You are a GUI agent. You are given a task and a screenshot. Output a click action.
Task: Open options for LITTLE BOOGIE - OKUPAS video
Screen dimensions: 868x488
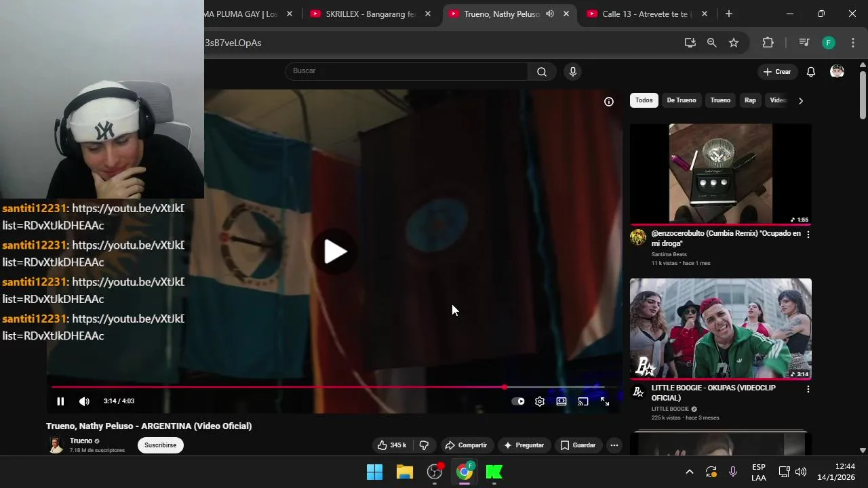[x=808, y=389]
